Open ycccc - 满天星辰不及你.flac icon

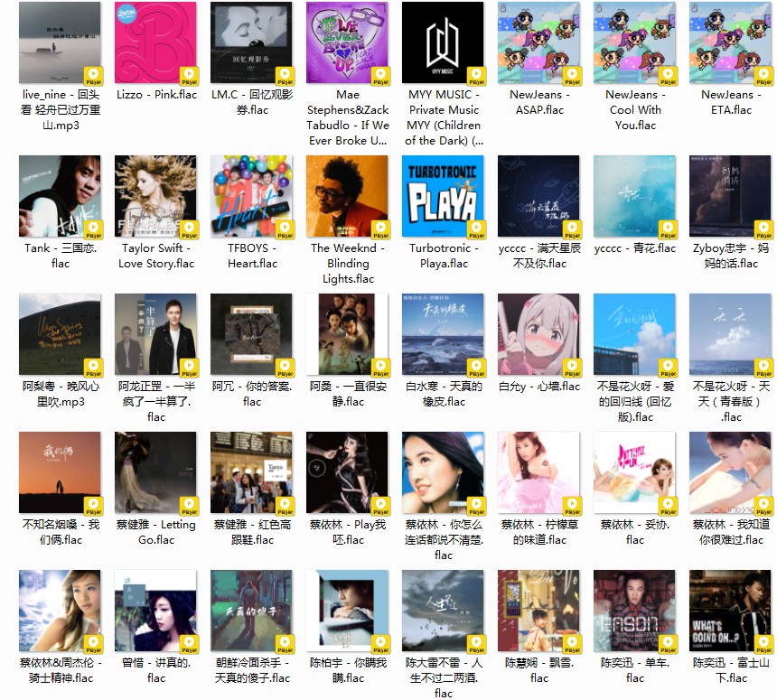click(x=538, y=196)
